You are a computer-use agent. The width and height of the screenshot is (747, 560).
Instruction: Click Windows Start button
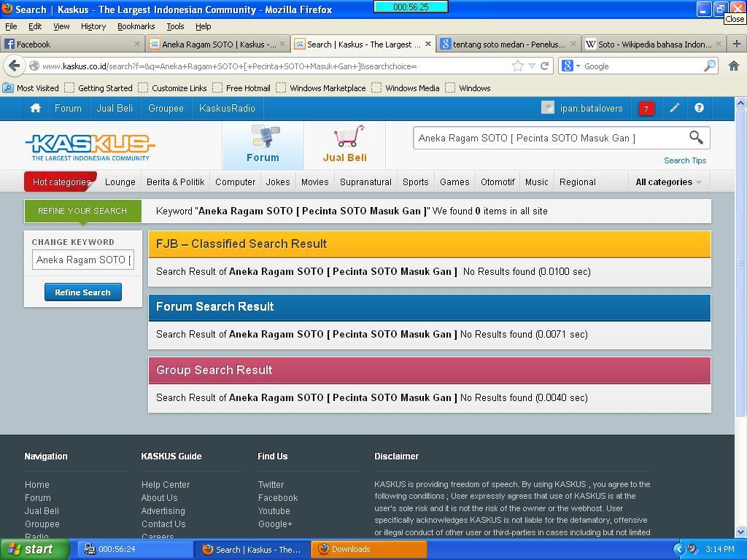[34, 549]
